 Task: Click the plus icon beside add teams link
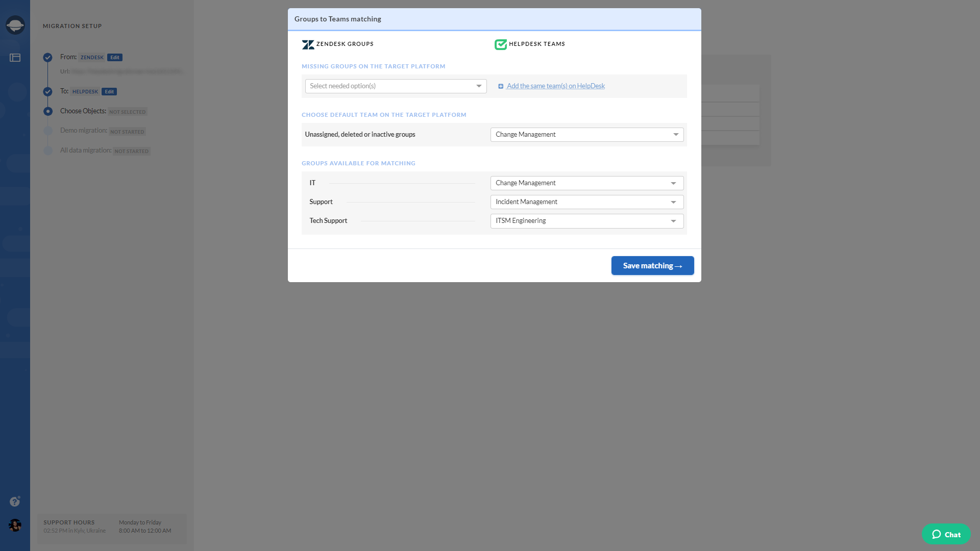pyautogui.click(x=501, y=86)
